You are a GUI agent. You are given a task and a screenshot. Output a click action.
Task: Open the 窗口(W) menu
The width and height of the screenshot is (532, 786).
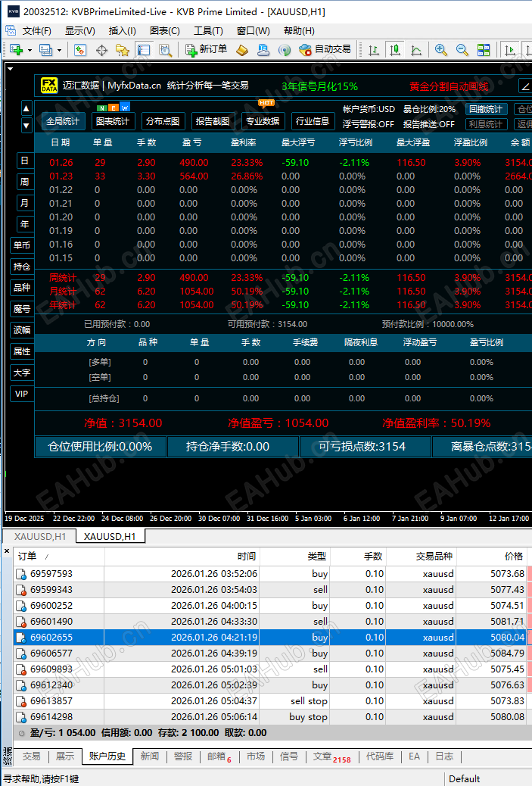point(253,30)
